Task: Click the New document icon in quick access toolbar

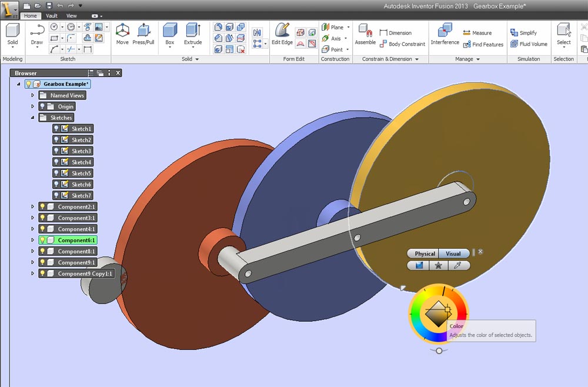Action: [26, 6]
